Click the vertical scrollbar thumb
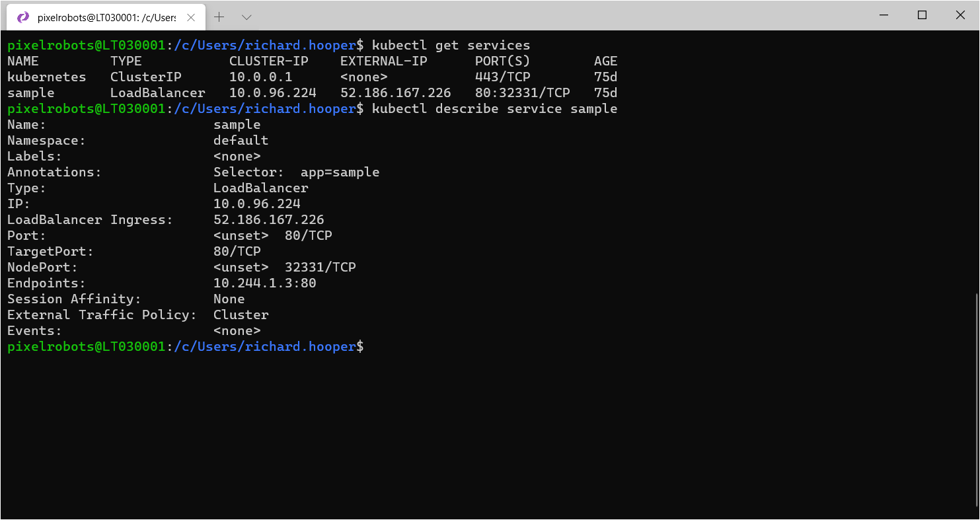980x520 pixels. [x=975, y=400]
